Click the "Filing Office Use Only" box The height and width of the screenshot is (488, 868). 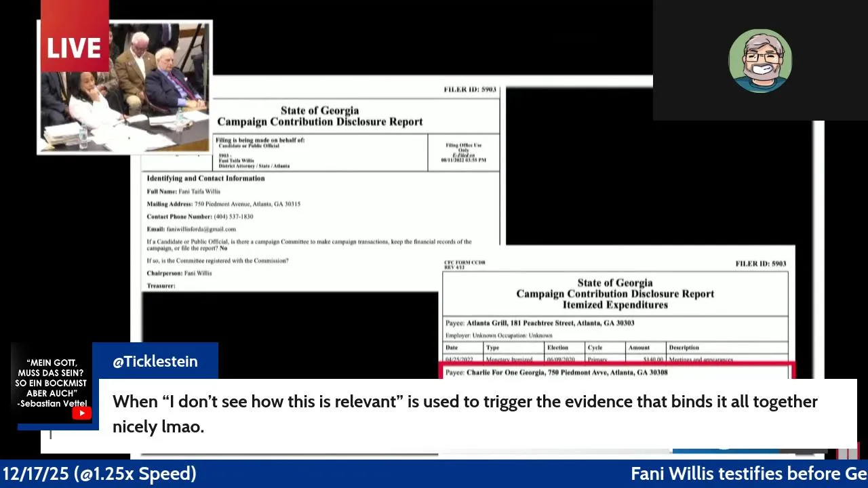[463, 152]
